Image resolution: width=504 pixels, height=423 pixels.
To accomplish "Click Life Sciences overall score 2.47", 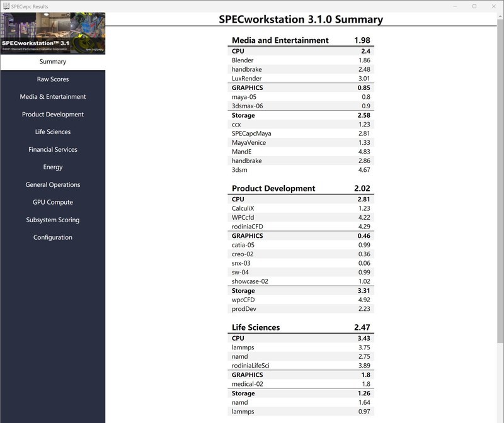I will click(362, 327).
